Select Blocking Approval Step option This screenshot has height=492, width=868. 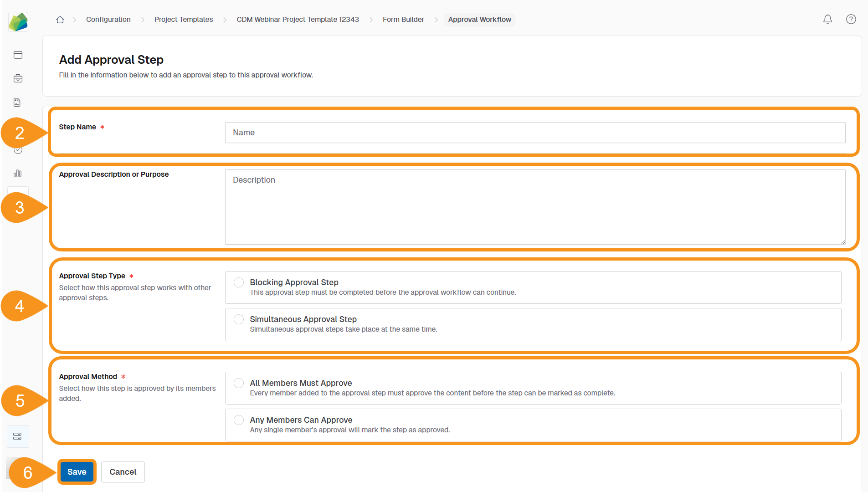238,282
